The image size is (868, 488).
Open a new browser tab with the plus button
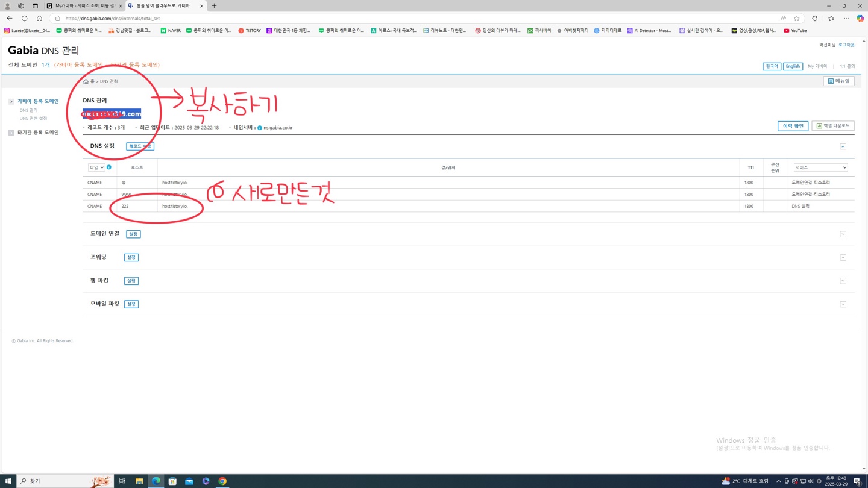pyautogui.click(x=214, y=6)
